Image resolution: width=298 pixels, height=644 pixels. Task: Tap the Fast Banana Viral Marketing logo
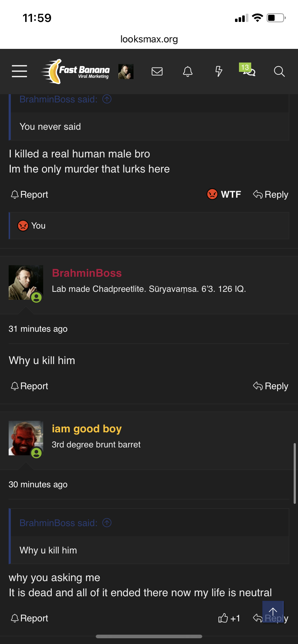(76, 72)
